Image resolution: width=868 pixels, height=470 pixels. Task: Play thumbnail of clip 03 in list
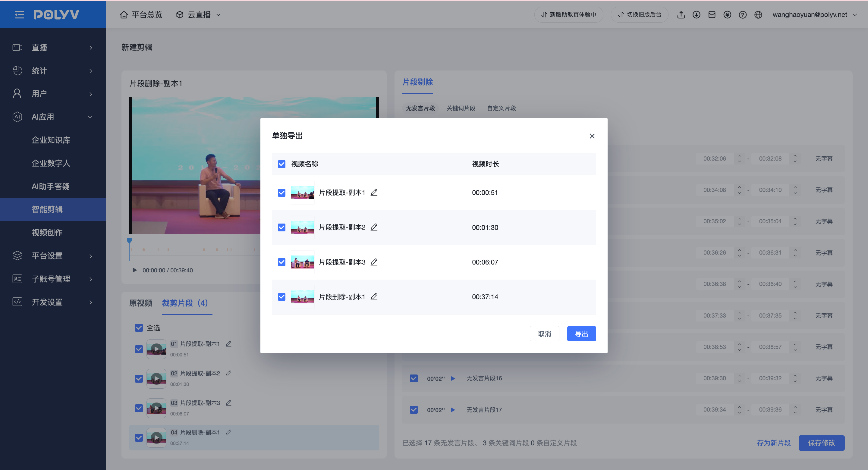point(156,408)
